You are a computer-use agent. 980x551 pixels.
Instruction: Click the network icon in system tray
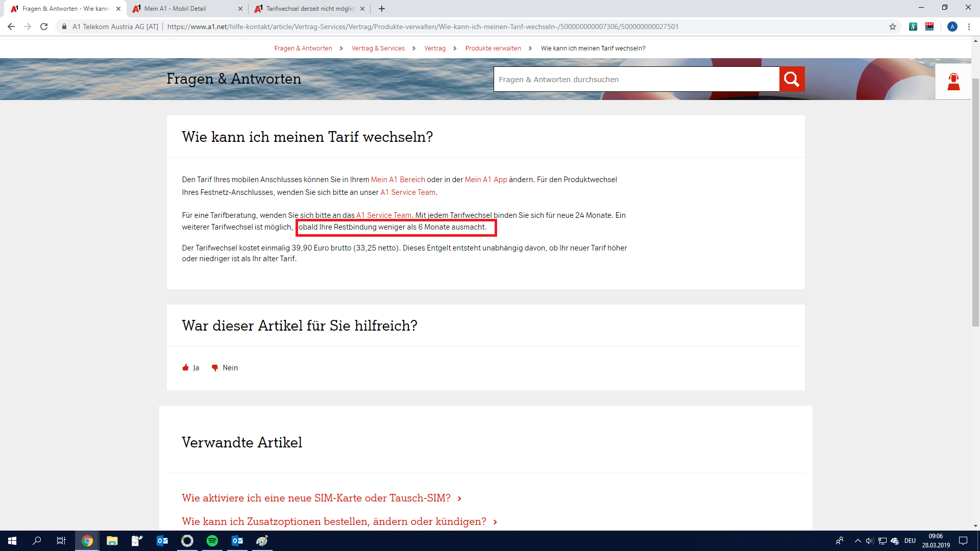point(883,541)
